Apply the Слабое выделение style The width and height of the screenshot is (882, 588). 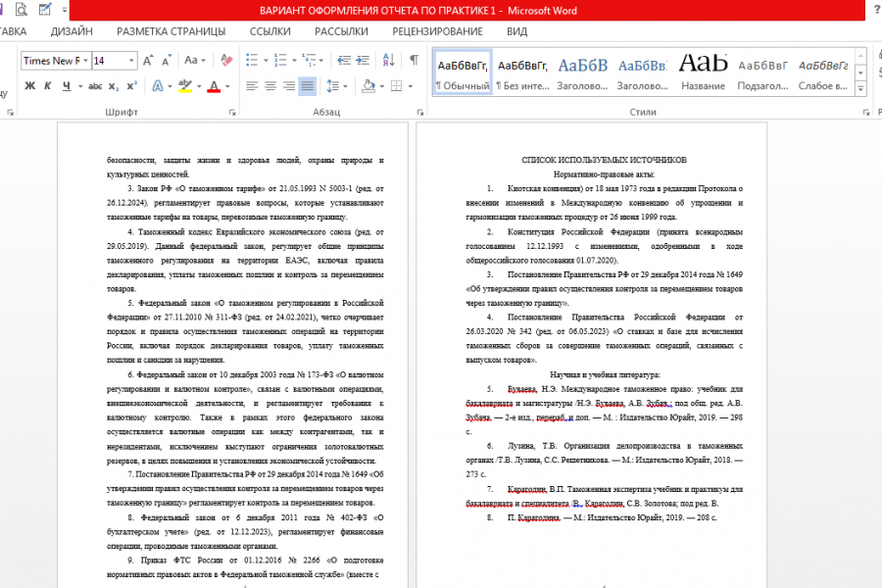click(823, 72)
